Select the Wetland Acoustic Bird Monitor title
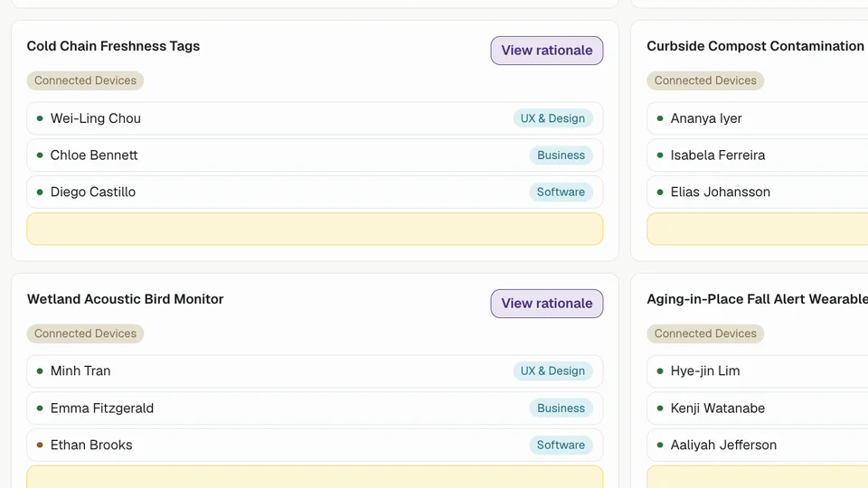Viewport: 868px width, 488px height. tap(125, 299)
